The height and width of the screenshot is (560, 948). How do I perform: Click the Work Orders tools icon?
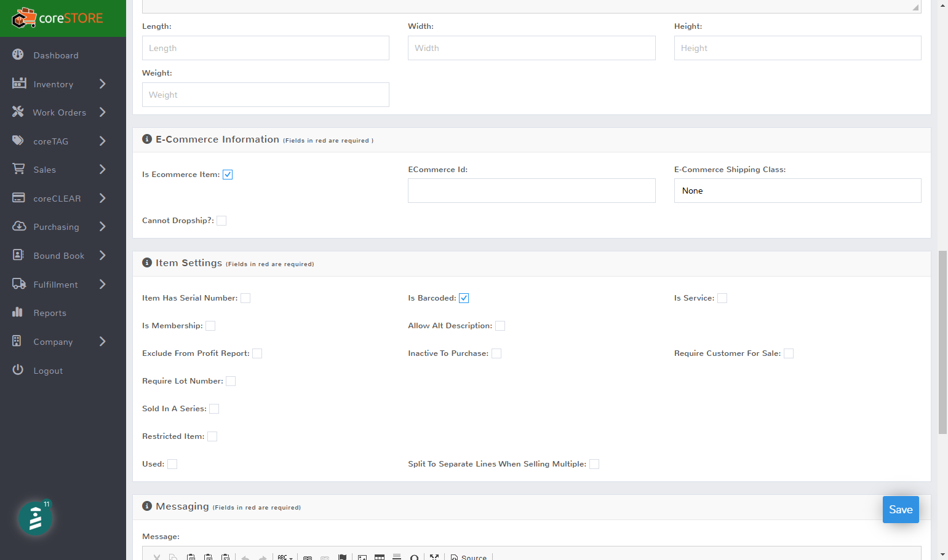pyautogui.click(x=18, y=112)
